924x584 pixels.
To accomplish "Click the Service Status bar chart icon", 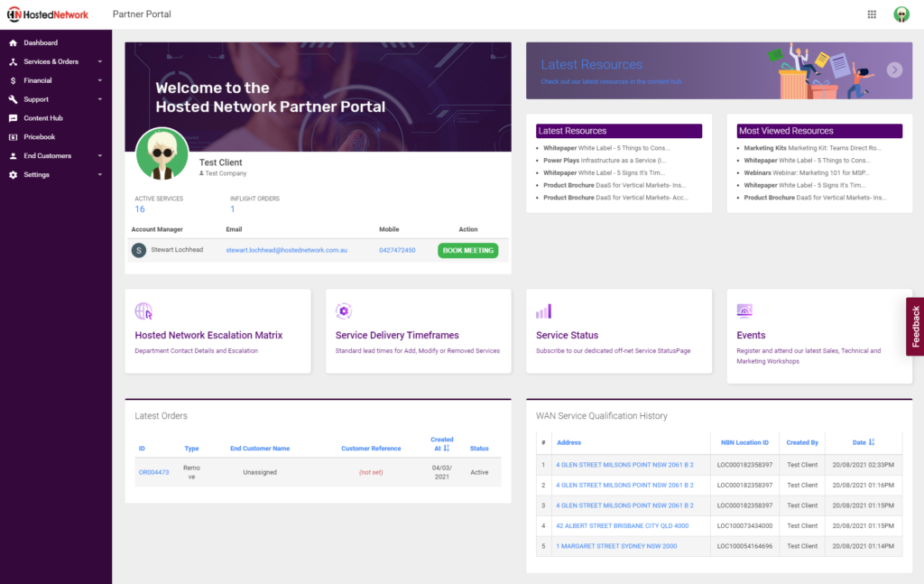I will [543, 311].
